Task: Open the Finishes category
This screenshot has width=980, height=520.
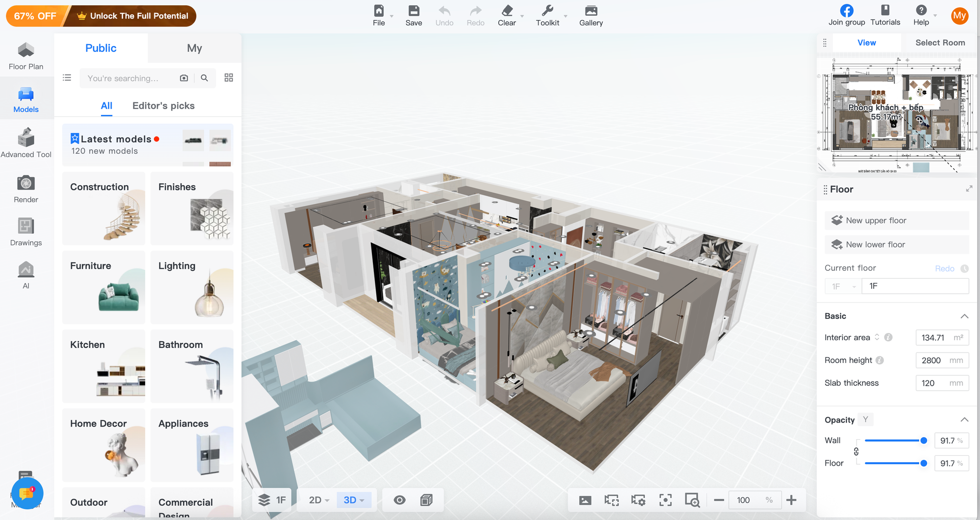Action: (192, 208)
